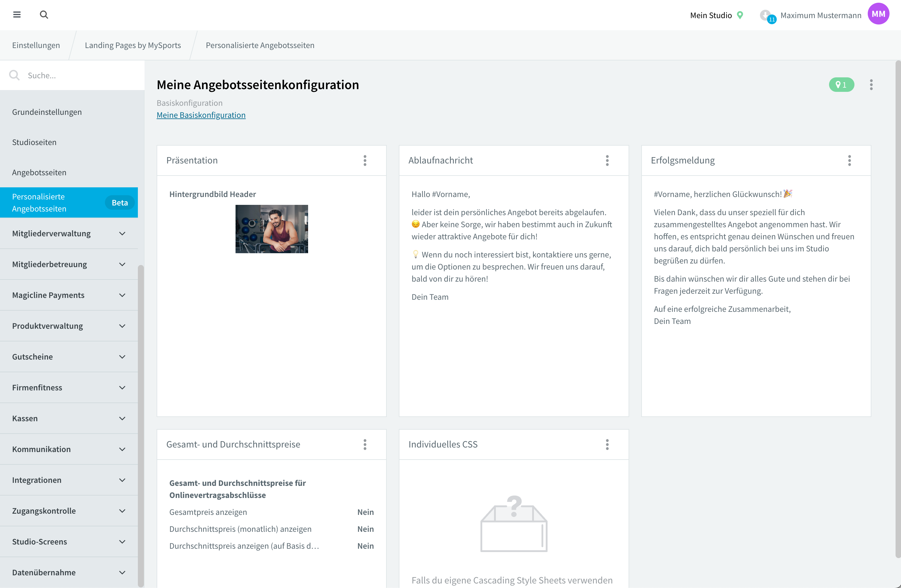Image resolution: width=901 pixels, height=588 pixels.
Task: Expand the Datenübernahme section
Action: (x=69, y=573)
